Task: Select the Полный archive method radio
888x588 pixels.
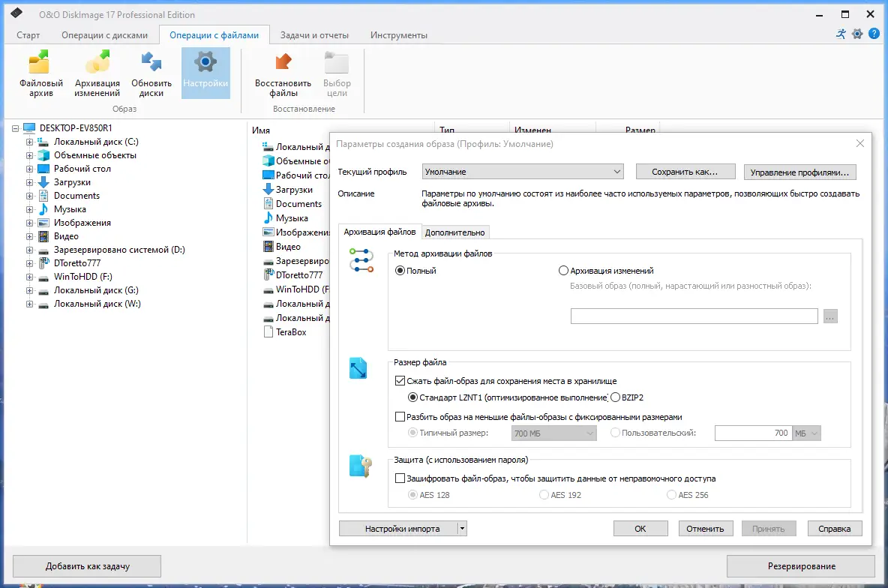Action: pos(400,271)
